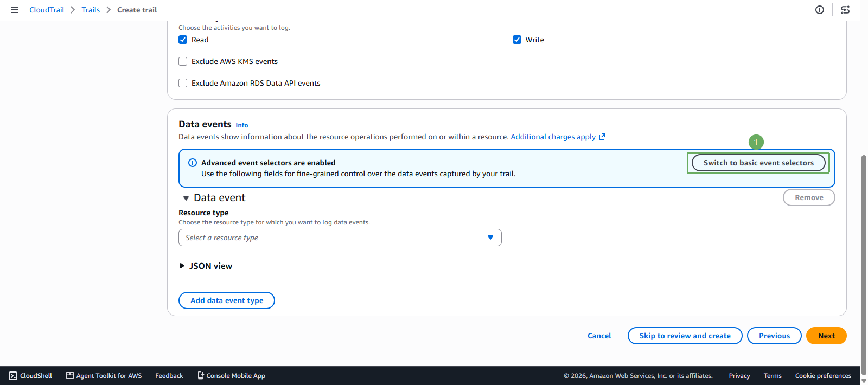Enable Exclude AWS KMS events
The width and height of the screenshot is (868, 385).
pos(183,61)
